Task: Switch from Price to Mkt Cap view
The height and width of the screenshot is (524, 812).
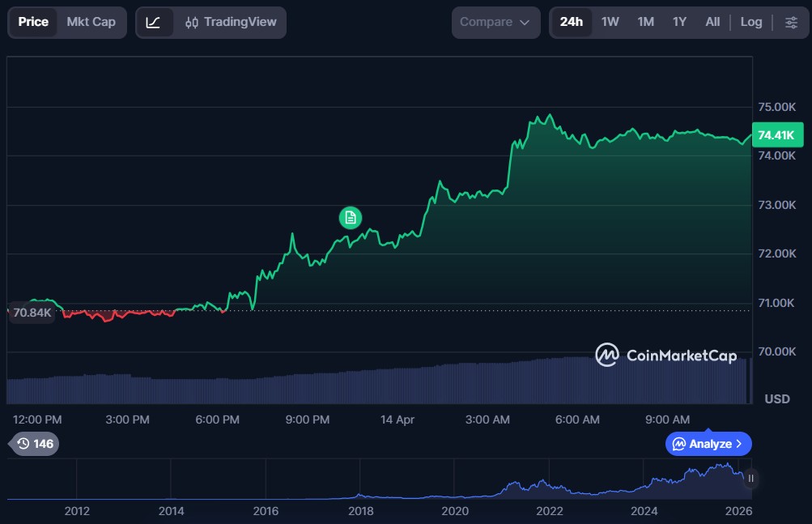Action: tap(91, 22)
